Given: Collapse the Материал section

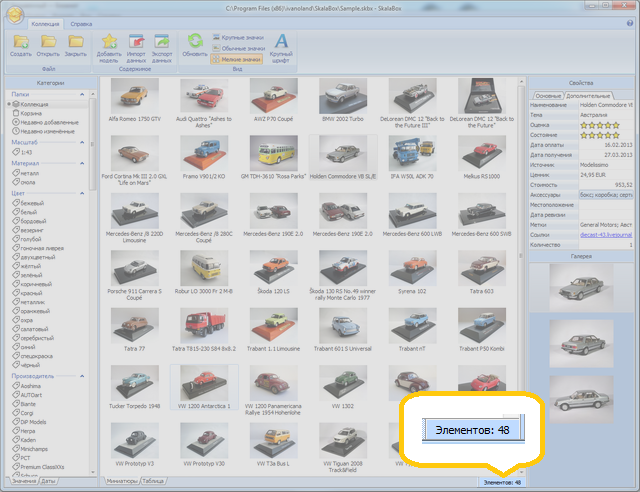Looking at the screenshot, I should point(82,163).
